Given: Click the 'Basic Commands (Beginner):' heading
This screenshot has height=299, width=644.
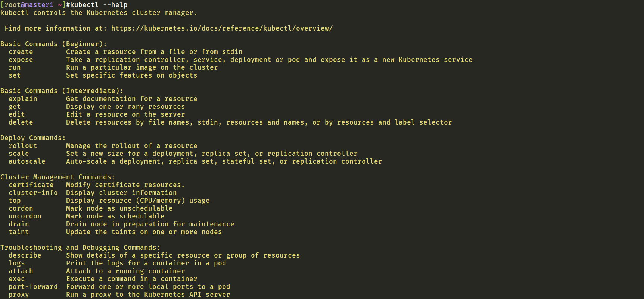Looking at the screenshot, I should pos(54,44).
